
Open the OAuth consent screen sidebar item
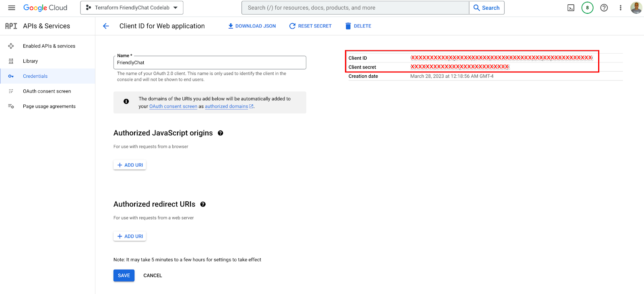[47, 91]
